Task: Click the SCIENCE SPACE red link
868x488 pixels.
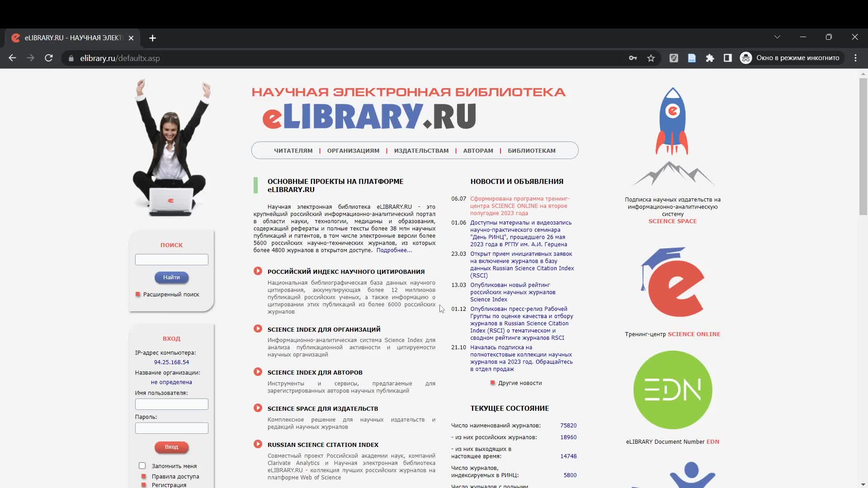Action: [x=672, y=221]
